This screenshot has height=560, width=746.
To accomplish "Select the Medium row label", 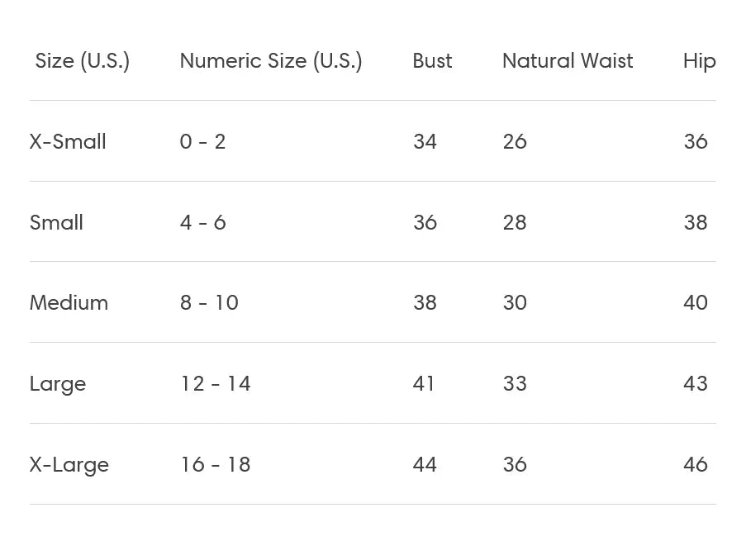I will point(69,303).
